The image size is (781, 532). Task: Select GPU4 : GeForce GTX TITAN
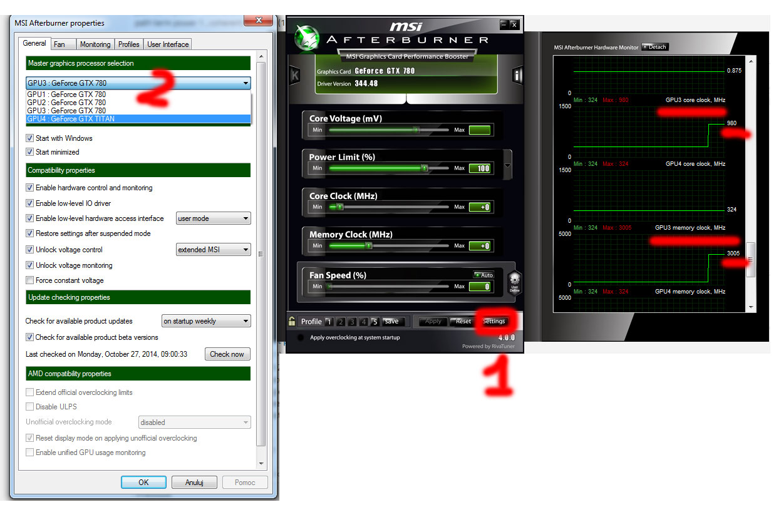pyautogui.click(x=138, y=119)
